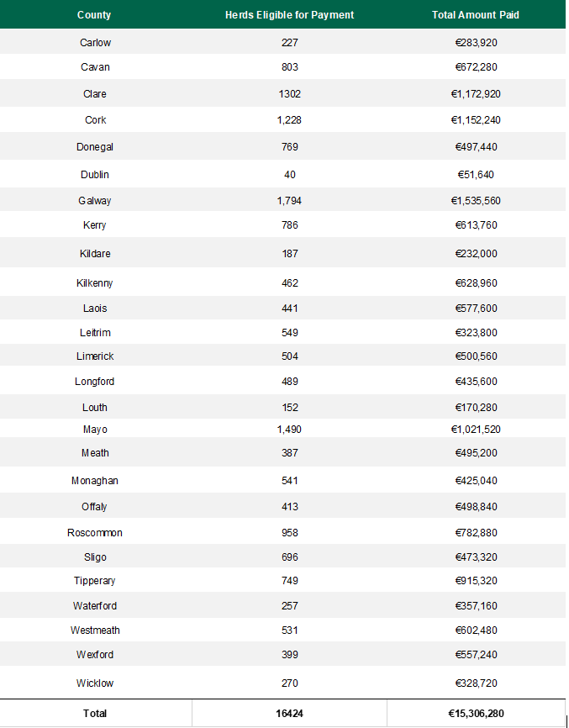Click the Leitrim county cell

coord(95,333)
